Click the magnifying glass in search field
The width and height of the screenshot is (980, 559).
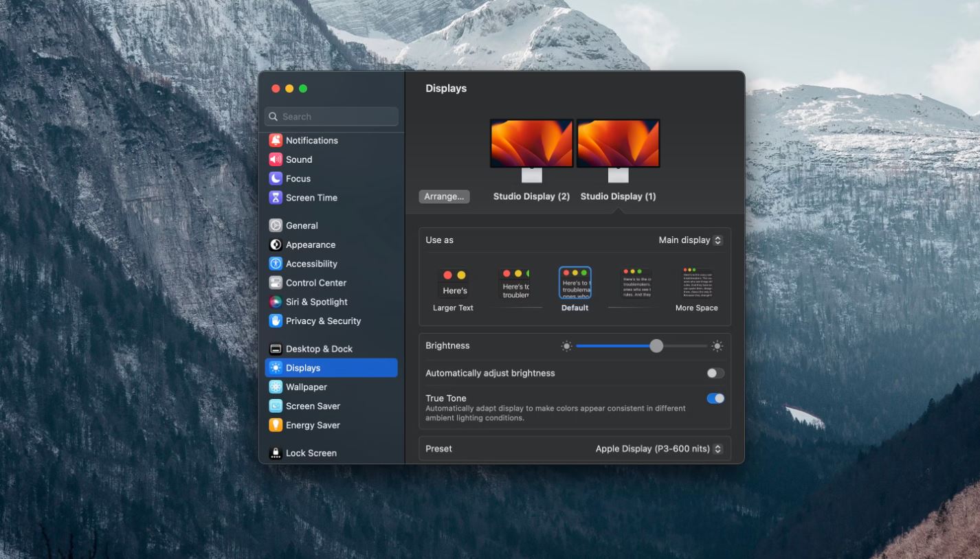[x=274, y=117]
